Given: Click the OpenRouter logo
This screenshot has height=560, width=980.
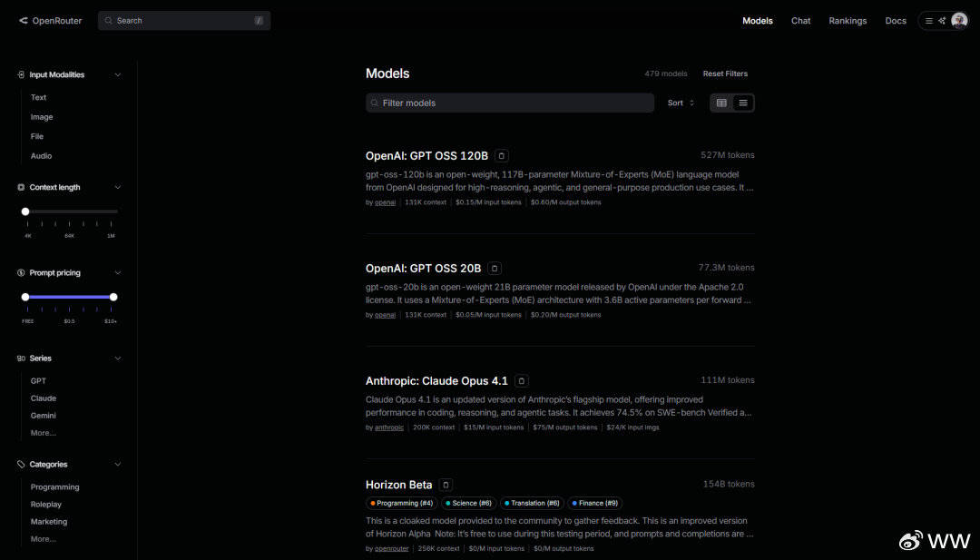Looking at the screenshot, I should (50, 21).
